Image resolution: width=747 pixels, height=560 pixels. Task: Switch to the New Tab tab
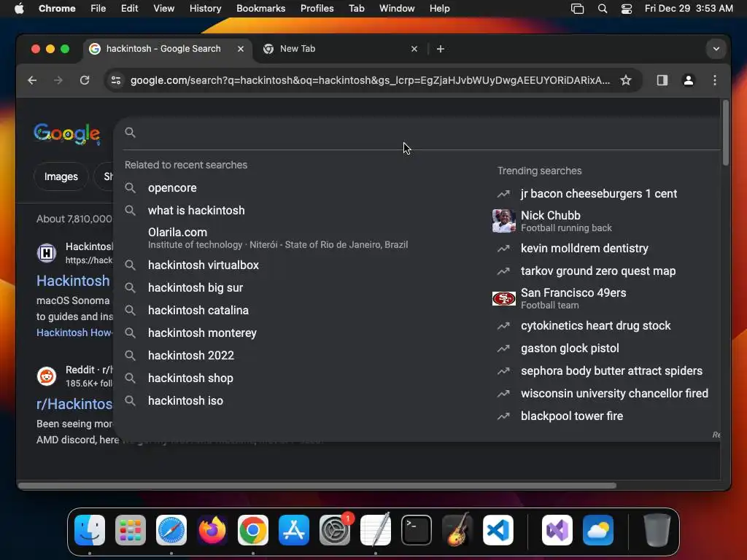[x=340, y=49]
